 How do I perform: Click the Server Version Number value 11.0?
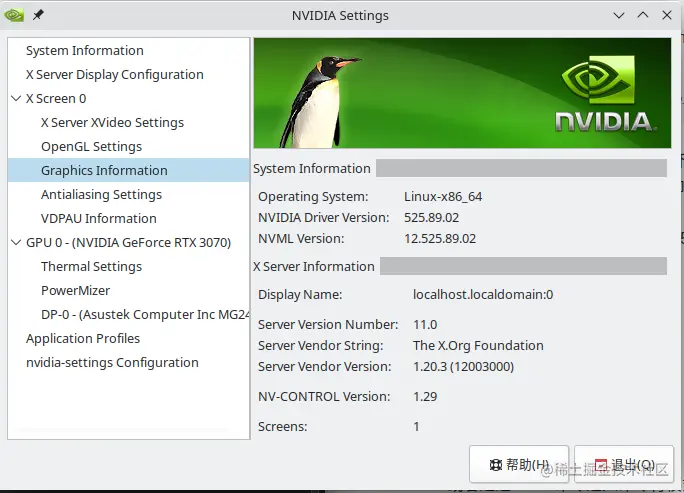(425, 325)
